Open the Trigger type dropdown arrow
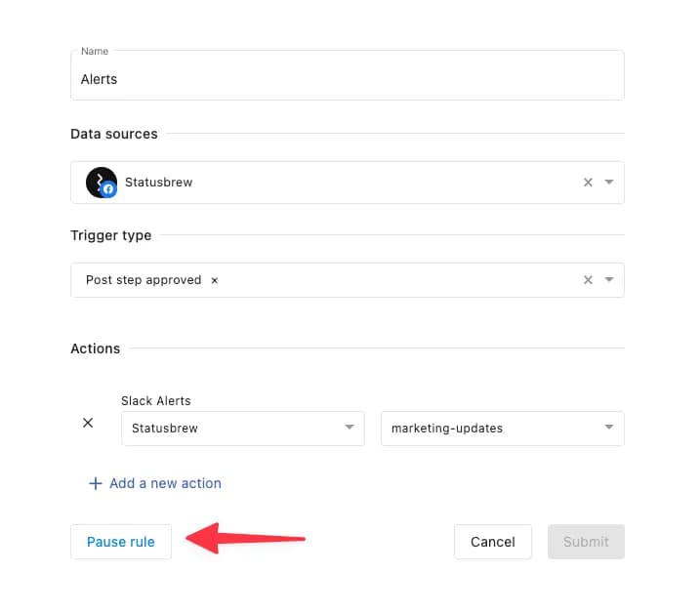Screen dimensions: 700x615 coord(609,280)
